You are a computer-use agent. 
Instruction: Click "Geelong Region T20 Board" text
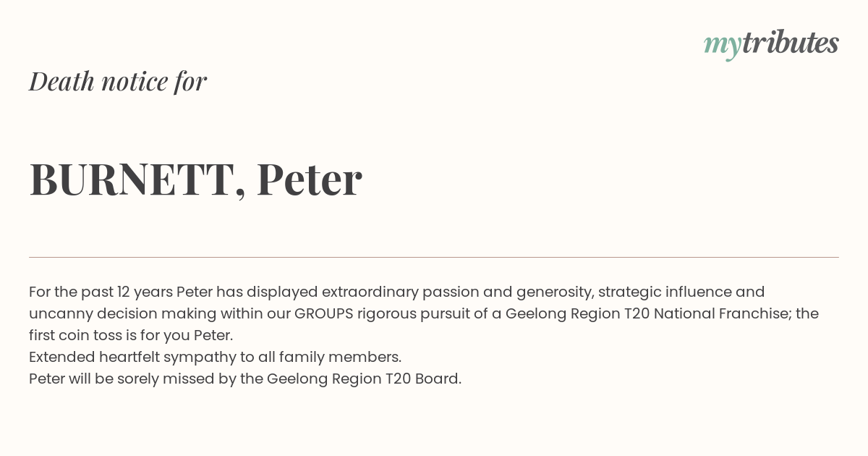(364, 379)
